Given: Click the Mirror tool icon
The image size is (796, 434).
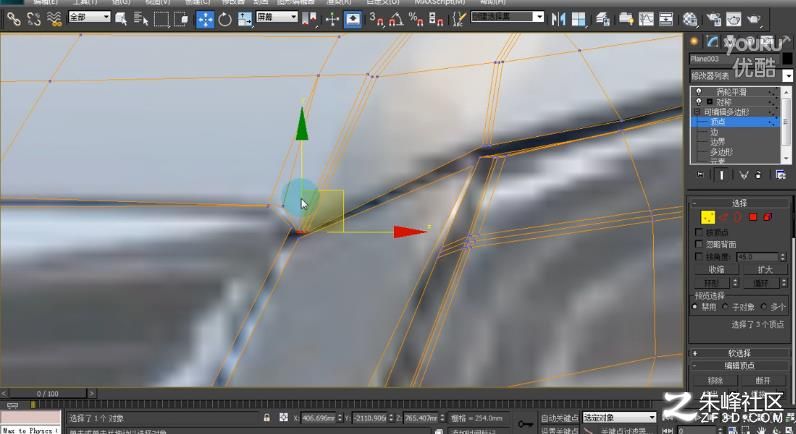Looking at the screenshot, I should click(558, 19).
